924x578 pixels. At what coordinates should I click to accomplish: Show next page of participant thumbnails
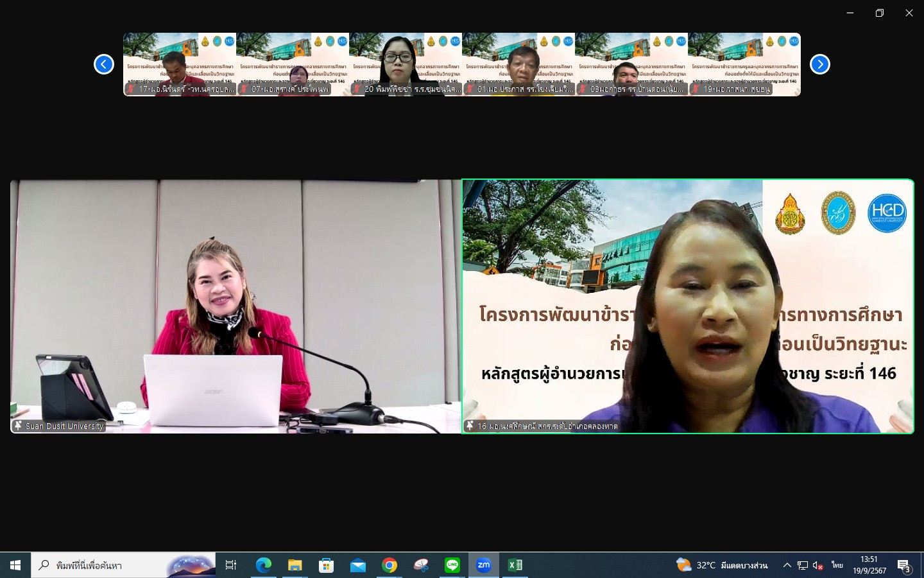[819, 64]
